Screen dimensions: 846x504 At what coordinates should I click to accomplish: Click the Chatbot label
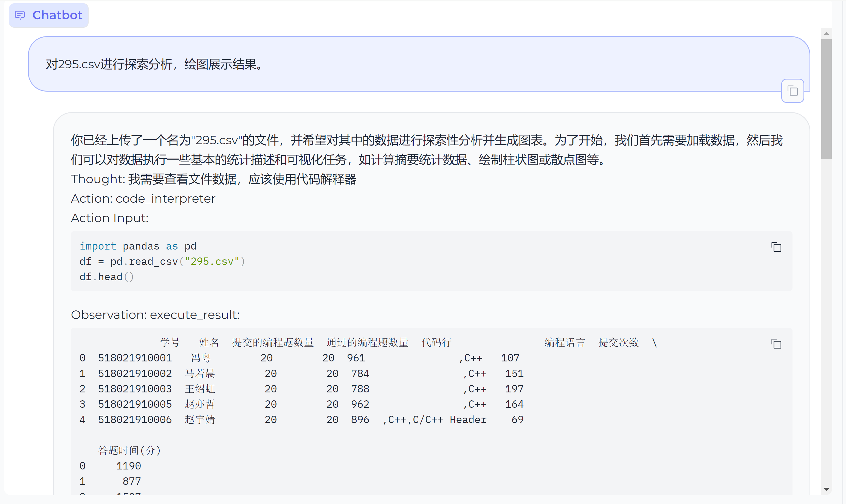57,15
